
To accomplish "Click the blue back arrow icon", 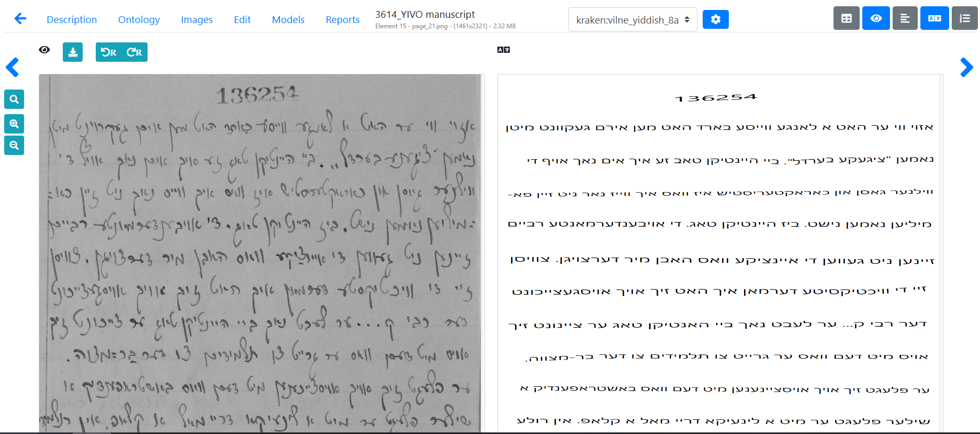I will (20, 19).
